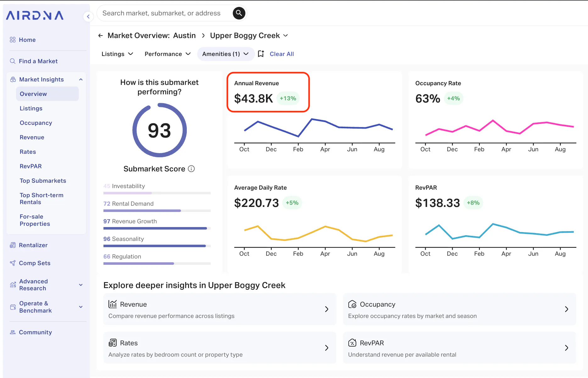This screenshot has height=378, width=588.
Task: Click the black search magnifier button
Action: [239, 13]
